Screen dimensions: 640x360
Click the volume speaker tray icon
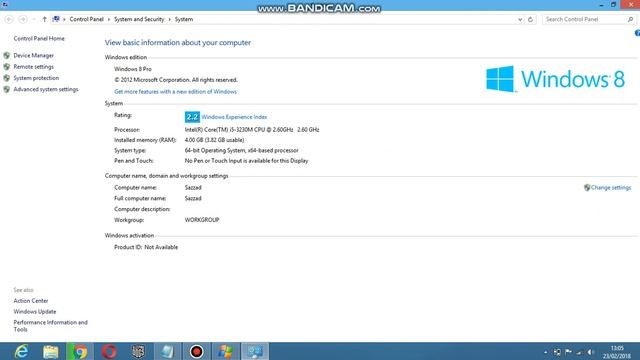pos(590,352)
